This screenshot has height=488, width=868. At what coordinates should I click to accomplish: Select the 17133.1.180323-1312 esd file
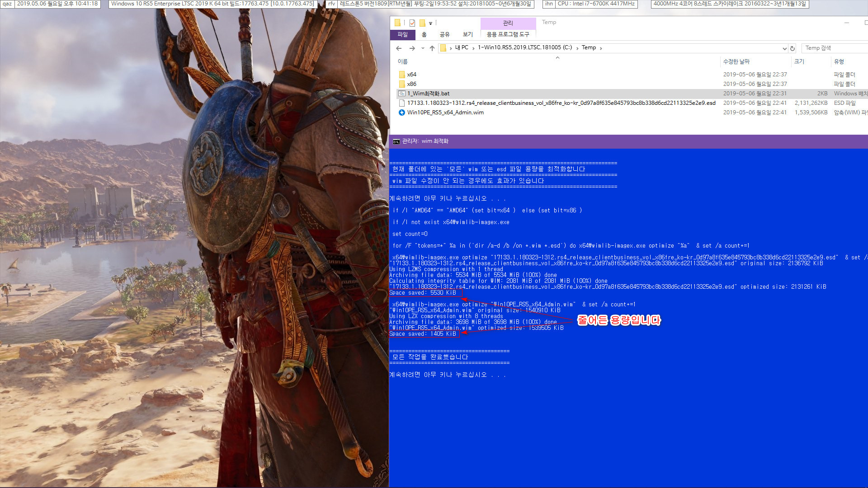point(561,103)
